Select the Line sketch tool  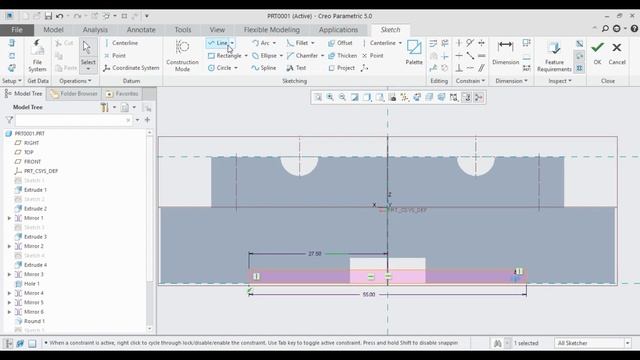[x=218, y=43]
